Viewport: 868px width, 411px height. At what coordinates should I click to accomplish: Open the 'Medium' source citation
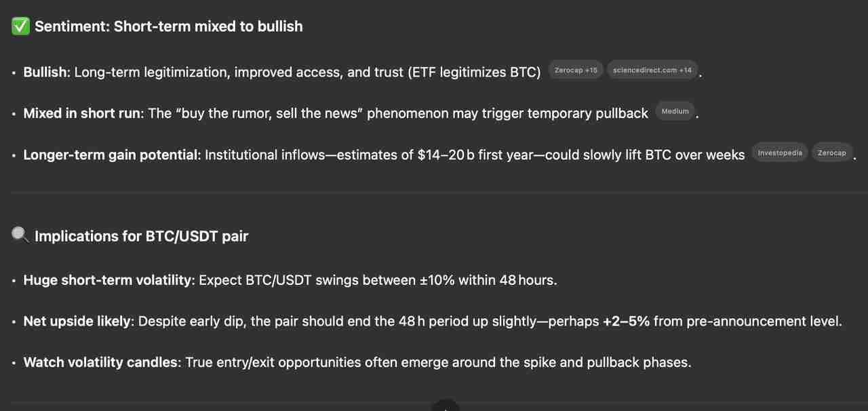[675, 112]
